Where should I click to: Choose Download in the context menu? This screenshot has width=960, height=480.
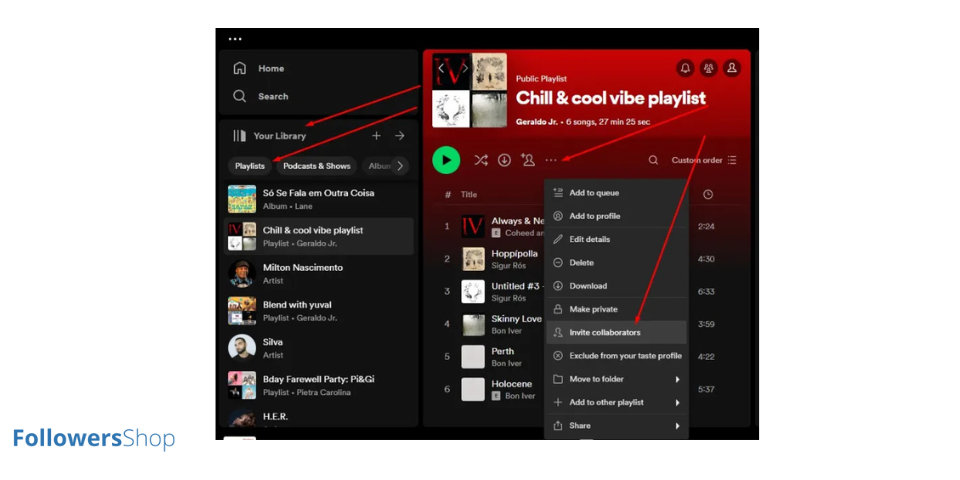tap(616, 286)
